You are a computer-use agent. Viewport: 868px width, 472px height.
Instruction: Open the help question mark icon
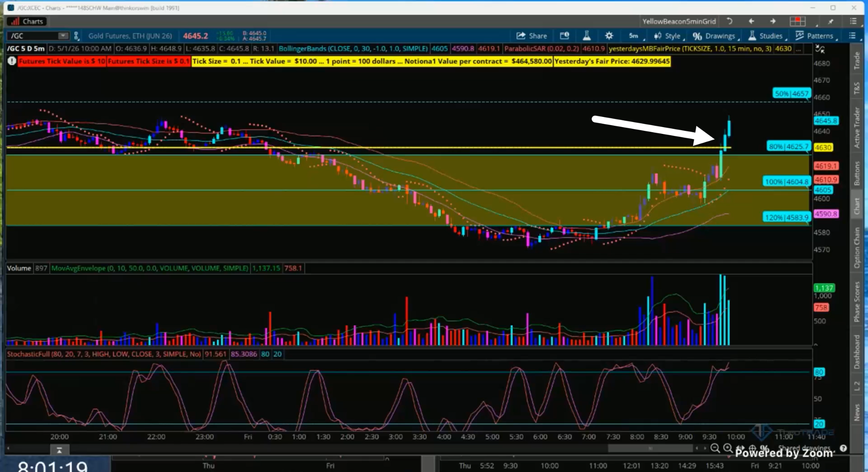(843, 448)
